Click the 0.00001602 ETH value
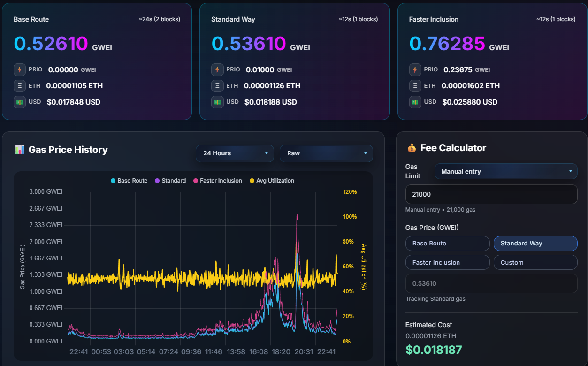Image resolution: width=588 pixels, height=366 pixels. tap(471, 86)
